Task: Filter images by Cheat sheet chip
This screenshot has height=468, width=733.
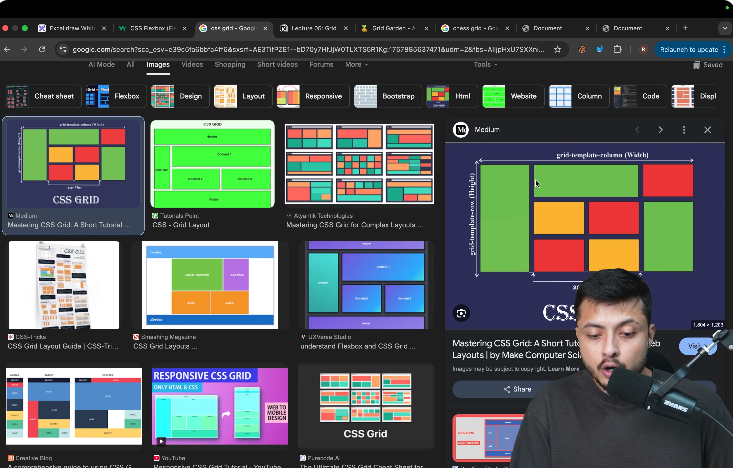Action: (43, 96)
